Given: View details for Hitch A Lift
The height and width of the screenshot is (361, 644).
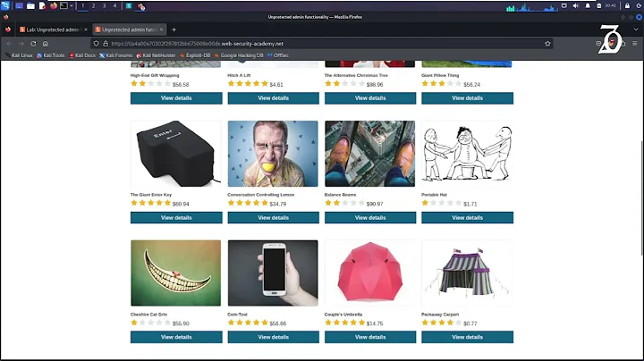Looking at the screenshot, I should (x=273, y=98).
